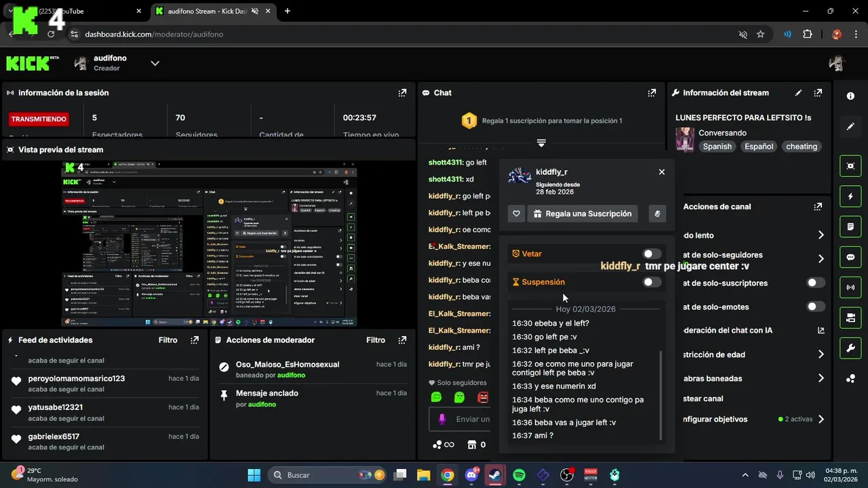868x488 pixels.
Task: Expand the audifono Creador channel dropdown
Action: coord(155,63)
